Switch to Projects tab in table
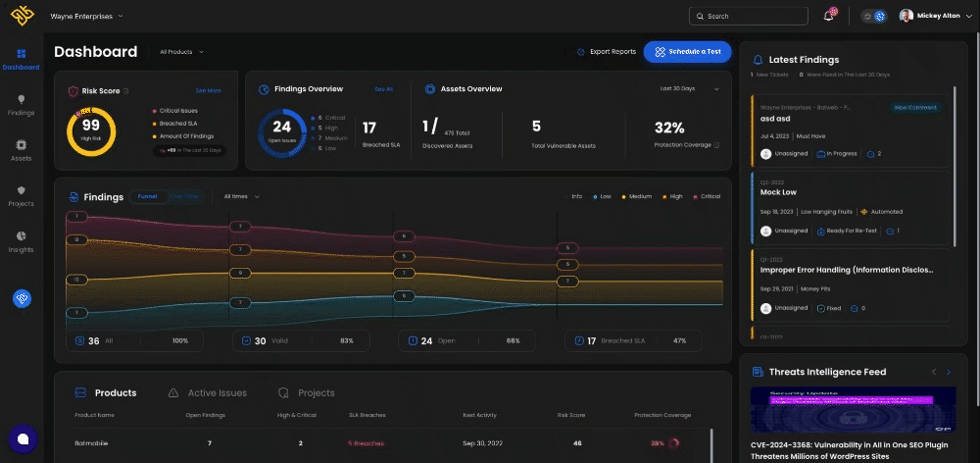The height and width of the screenshot is (463, 980). tap(306, 393)
